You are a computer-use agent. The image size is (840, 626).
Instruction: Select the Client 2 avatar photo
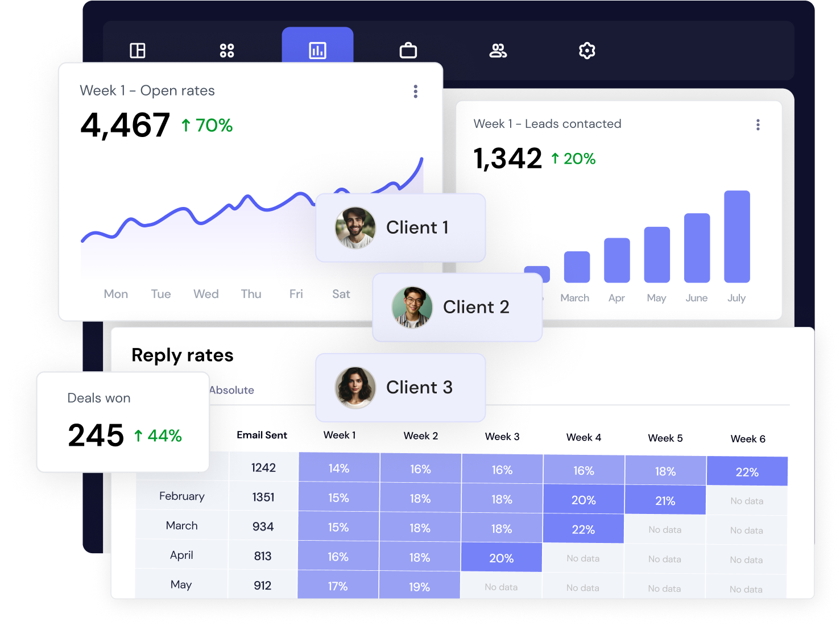412,307
